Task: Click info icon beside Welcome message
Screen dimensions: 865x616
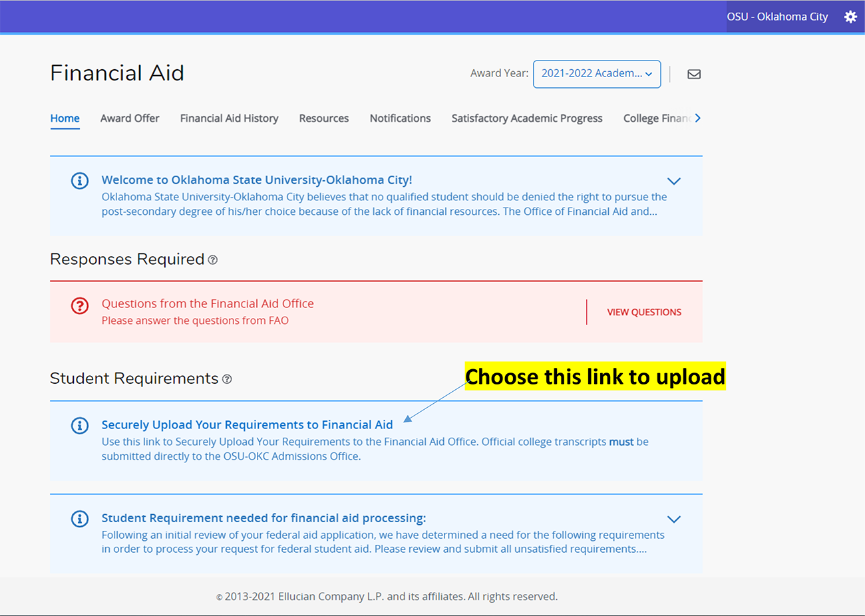Action: [x=80, y=180]
